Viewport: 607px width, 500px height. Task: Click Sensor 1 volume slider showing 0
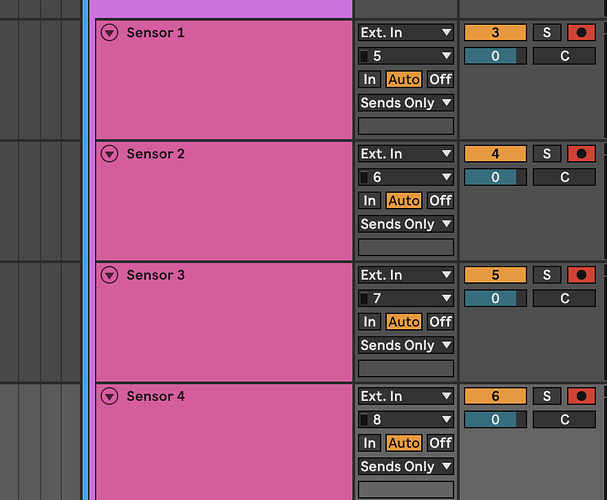tap(495, 56)
